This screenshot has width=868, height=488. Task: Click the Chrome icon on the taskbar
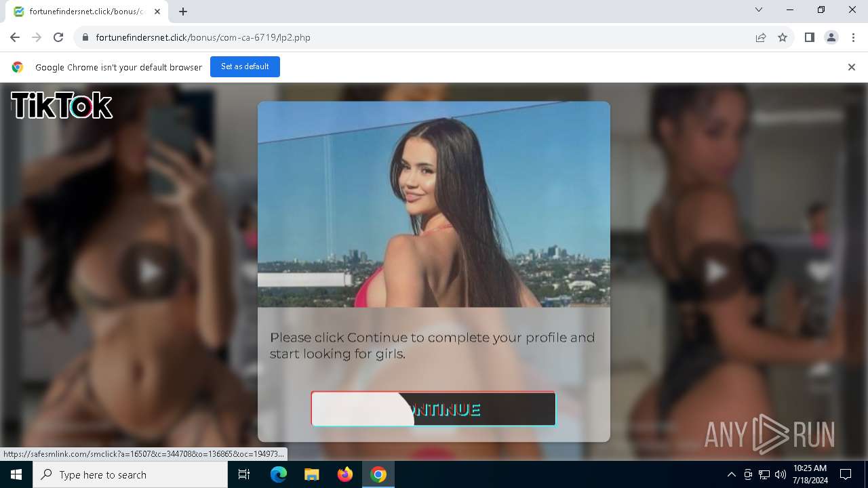(378, 474)
